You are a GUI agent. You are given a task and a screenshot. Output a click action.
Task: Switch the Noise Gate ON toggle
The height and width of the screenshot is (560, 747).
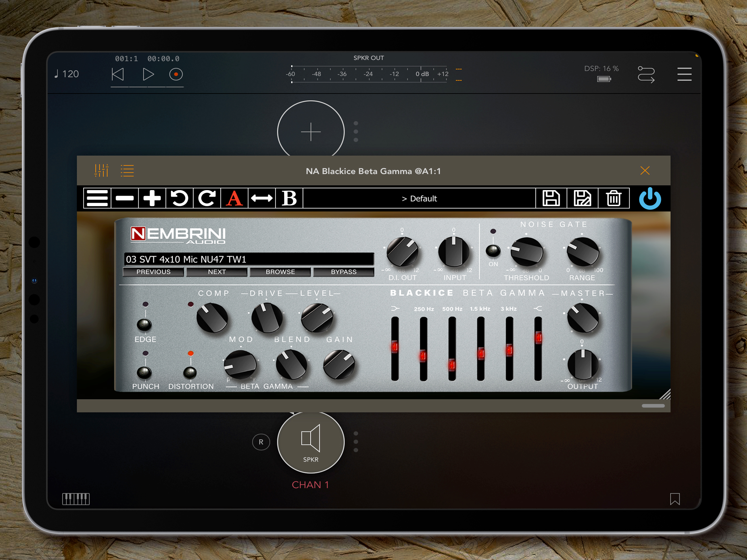click(x=493, y=251)
